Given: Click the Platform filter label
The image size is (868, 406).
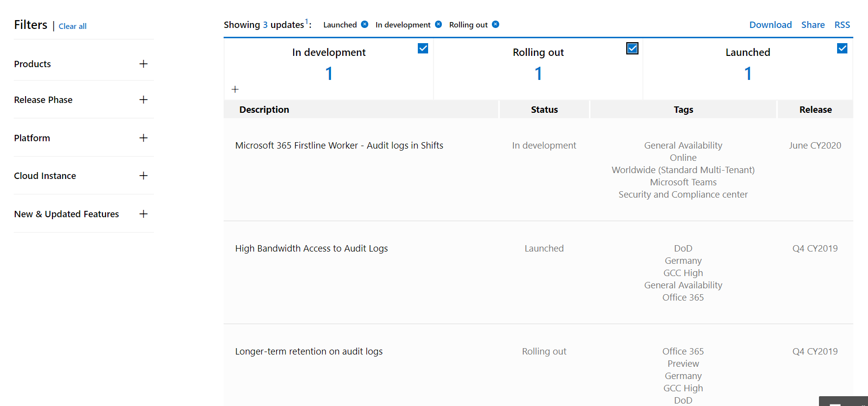Looking at the screenshot, I should pos(32,138).
